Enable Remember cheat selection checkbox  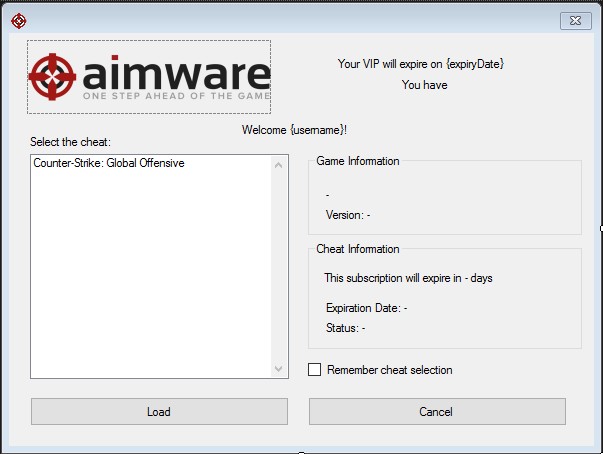click(x=314, y=369)
